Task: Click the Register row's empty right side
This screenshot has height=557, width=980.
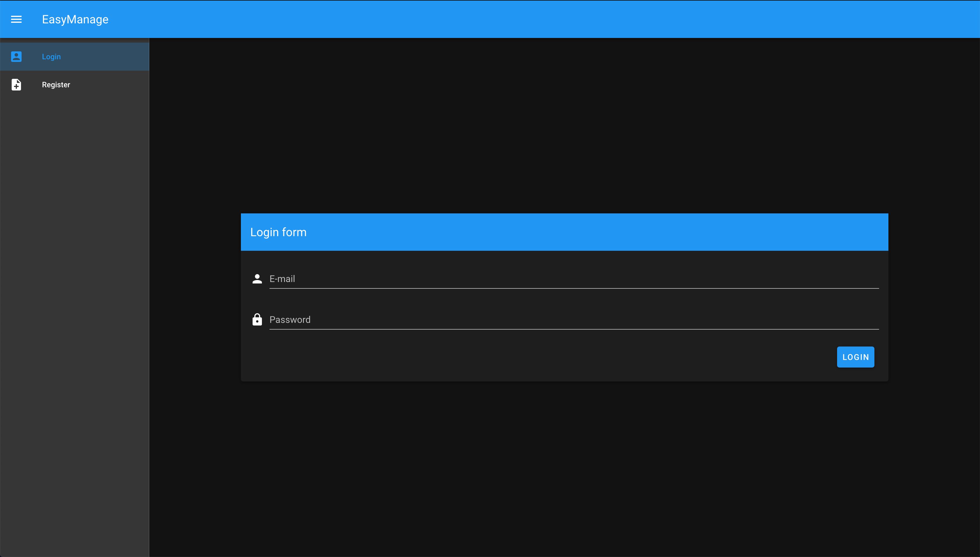Action: coord(115,85)
